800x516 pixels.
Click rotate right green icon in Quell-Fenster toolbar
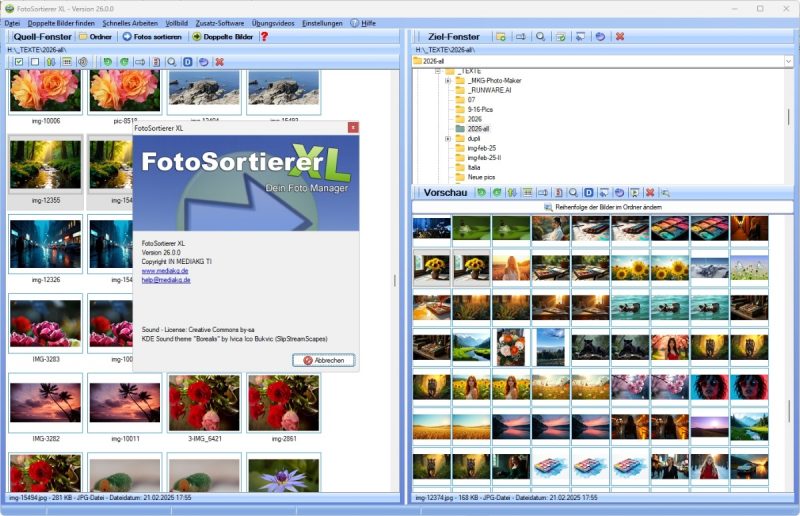[x=124, y=62]
